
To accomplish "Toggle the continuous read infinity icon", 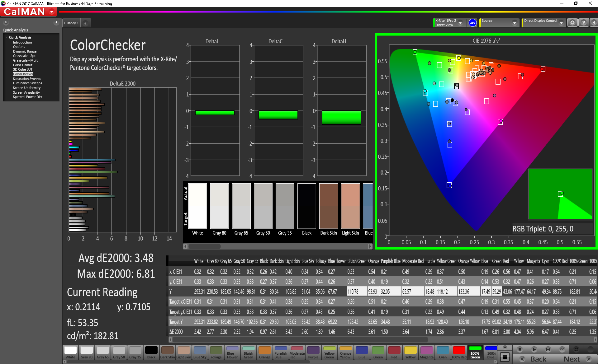I will 562,349.
